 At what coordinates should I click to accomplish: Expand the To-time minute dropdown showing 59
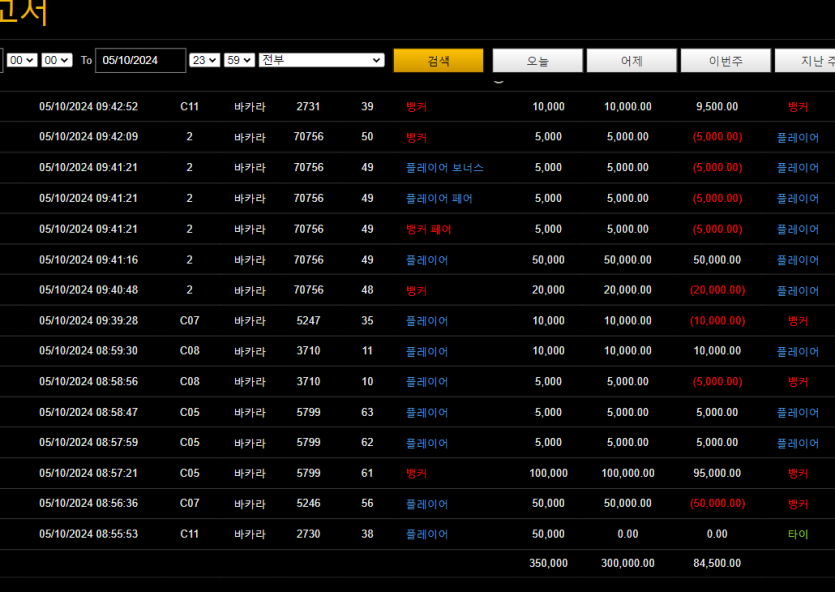click(x=239, y=60)
